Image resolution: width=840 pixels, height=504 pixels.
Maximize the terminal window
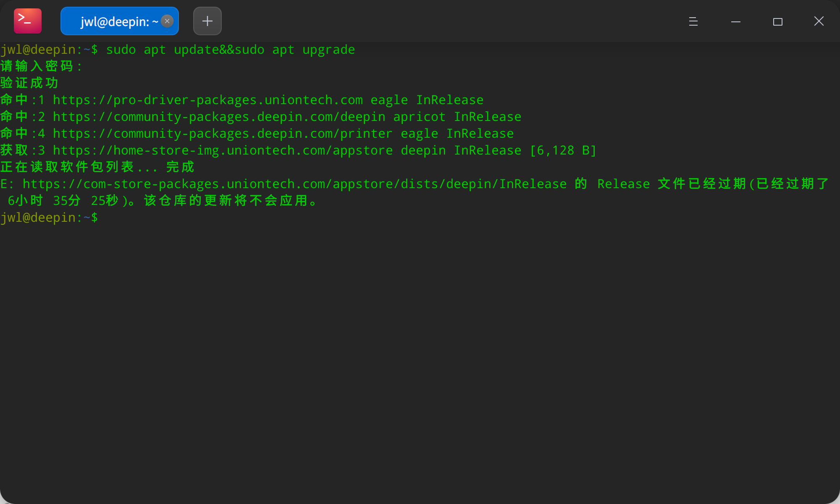[x=777, y=21]
